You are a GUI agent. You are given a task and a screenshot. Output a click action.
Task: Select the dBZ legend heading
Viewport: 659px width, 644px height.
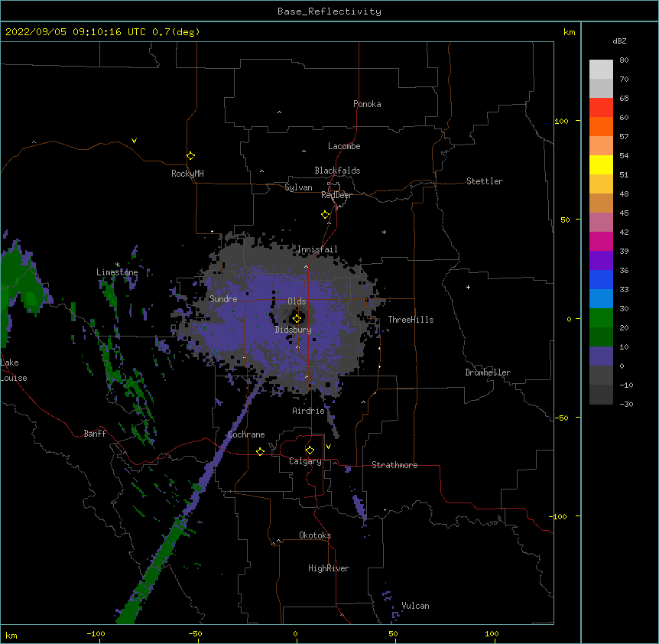pyautogui.click(x=619, y=41)
